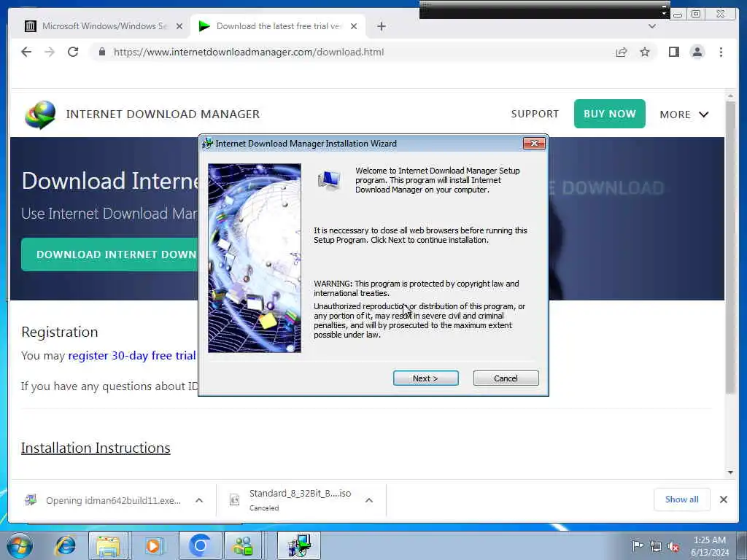The width and height of the screenshot is (747, 560).
Task: Expand the MORE menu on site
Action: 684,114
